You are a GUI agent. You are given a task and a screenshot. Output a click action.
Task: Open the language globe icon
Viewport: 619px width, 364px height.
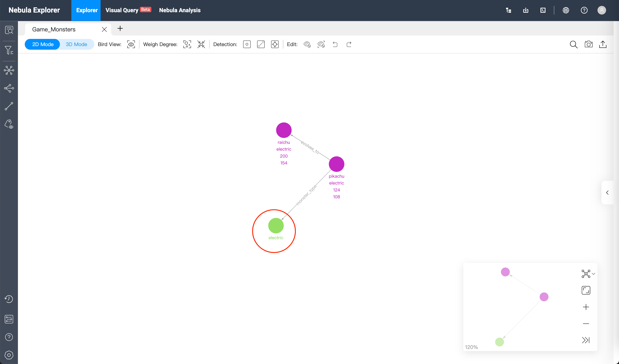[566, 10]
